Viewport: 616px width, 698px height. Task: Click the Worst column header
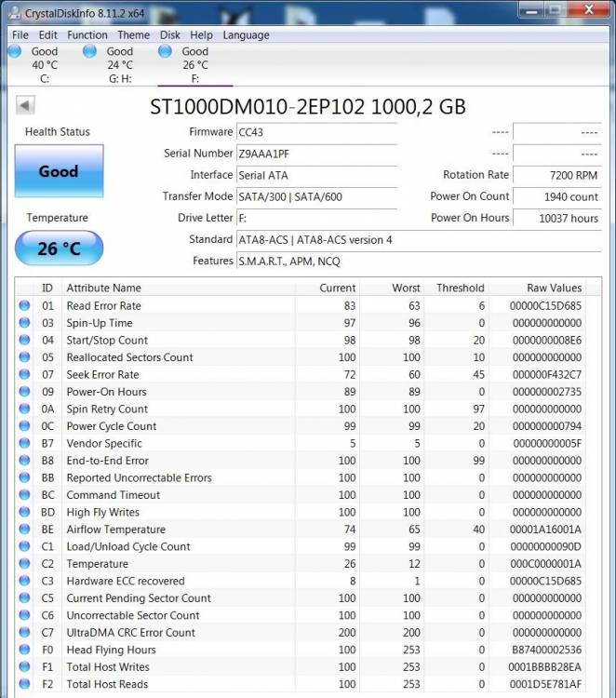tap(392, 288)
